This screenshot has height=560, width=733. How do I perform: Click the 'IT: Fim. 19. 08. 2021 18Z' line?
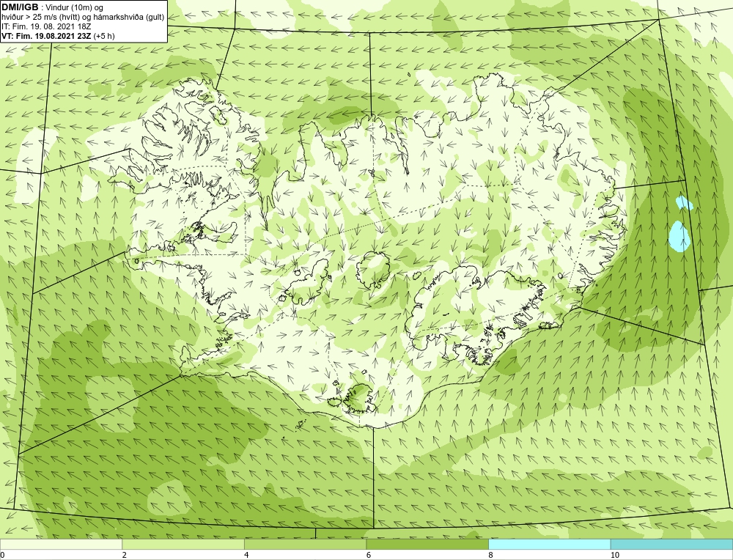click(46, 26)
